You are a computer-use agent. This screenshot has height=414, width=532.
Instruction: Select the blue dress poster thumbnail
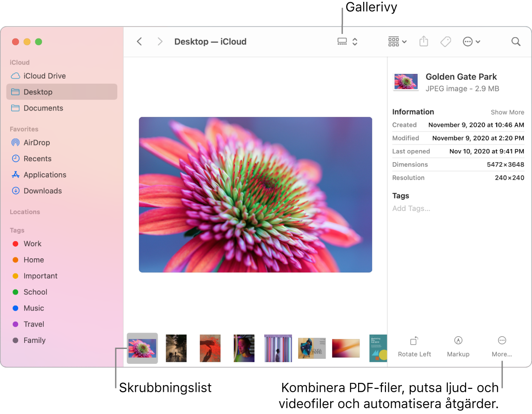312,348
